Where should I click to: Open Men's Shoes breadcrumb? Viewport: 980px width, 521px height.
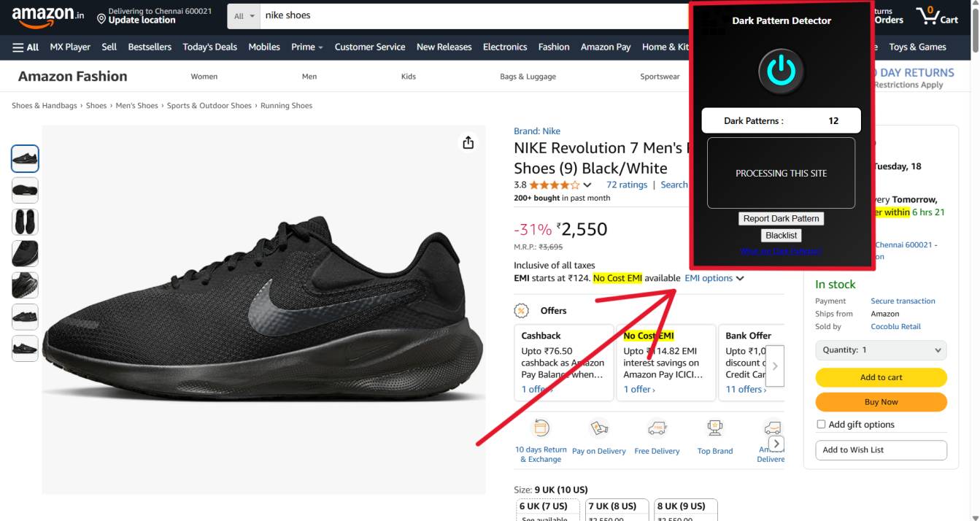[136, 106]
